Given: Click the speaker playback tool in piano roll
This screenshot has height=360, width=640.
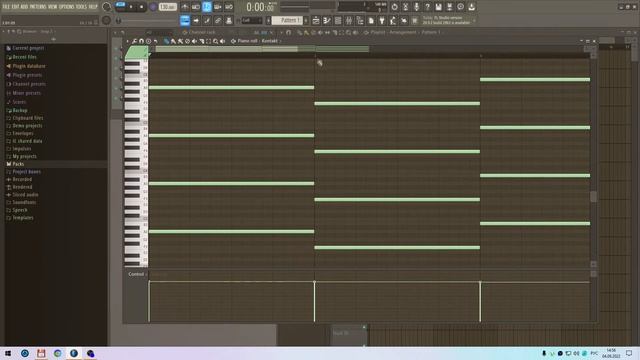Looking at the screenshot, I should click(222, 41).
